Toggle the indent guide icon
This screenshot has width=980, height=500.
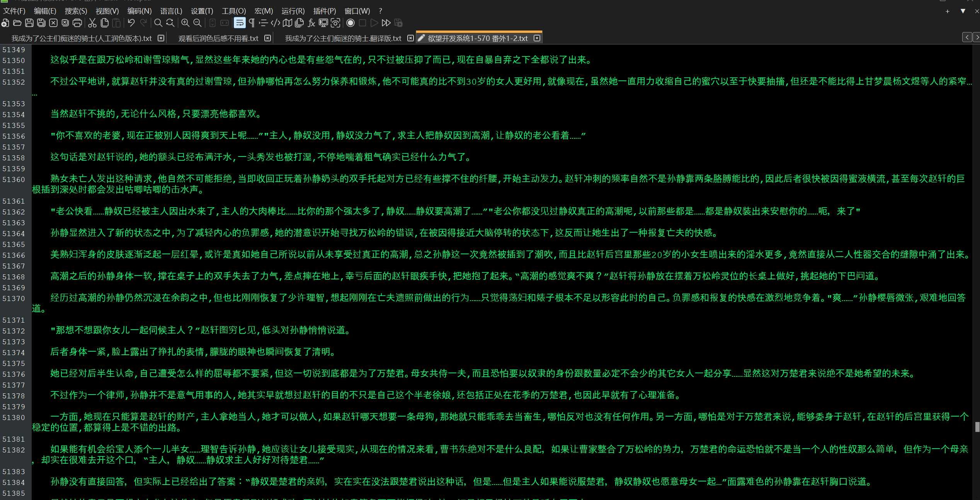(x=264, y=23)
